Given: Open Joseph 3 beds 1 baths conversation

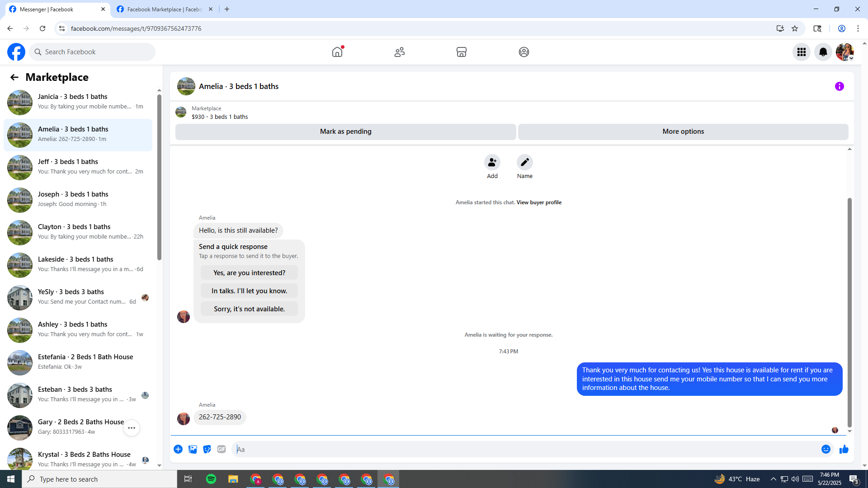Looking at the screenshot, I should tap(78, 200).
